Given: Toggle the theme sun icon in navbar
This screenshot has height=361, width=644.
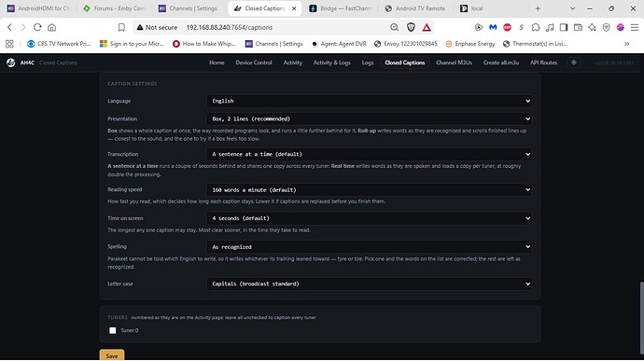Looking at the screenshot, I should [574, 62].
